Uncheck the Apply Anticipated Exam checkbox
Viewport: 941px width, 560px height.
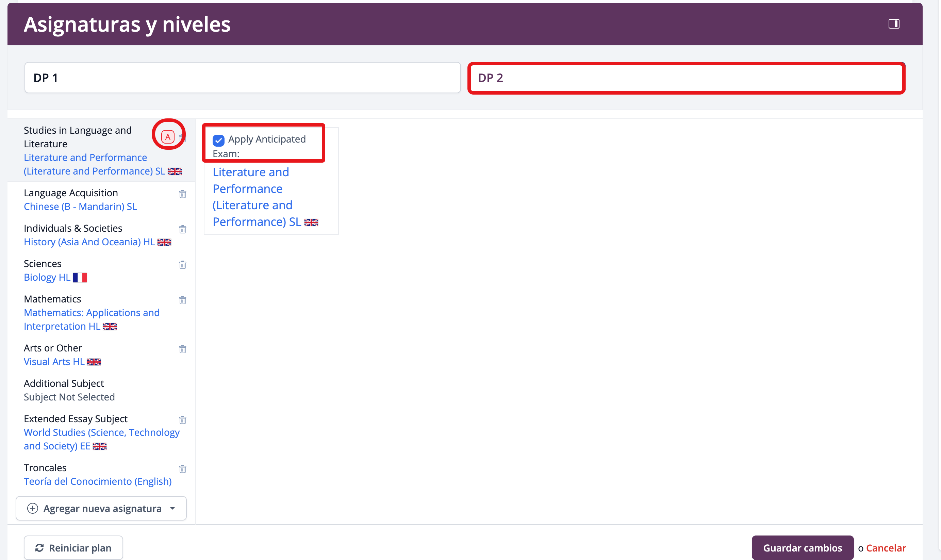click(x=218, y=141)
